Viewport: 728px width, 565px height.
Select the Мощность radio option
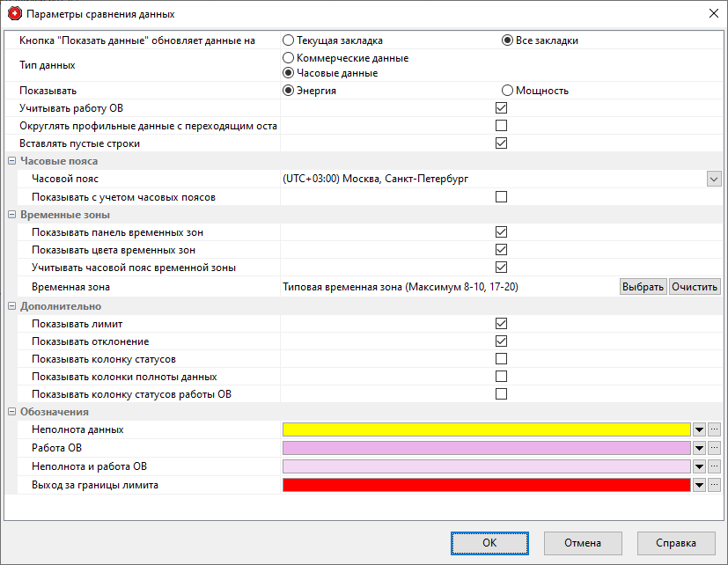click(507, 91)
